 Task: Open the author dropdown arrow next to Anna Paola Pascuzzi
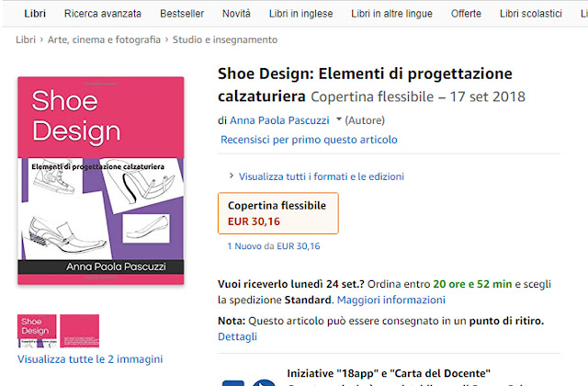point(339,119)
